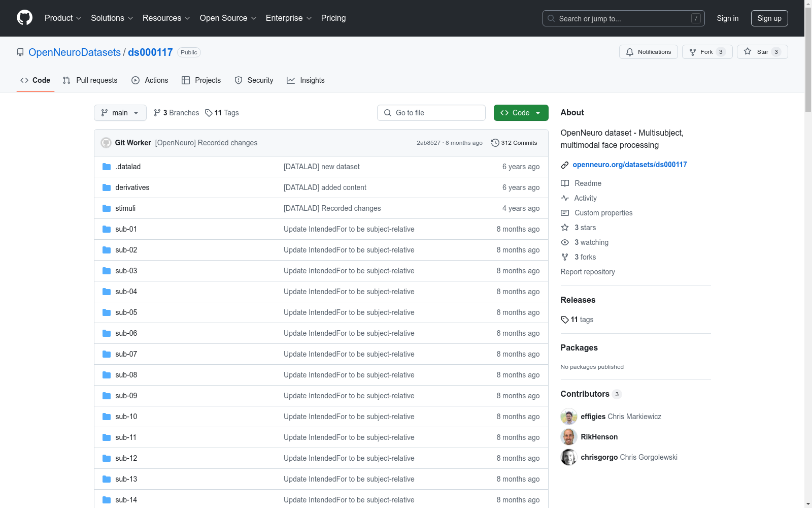Open the main branch selector dropdown

(x=120, y=113)
